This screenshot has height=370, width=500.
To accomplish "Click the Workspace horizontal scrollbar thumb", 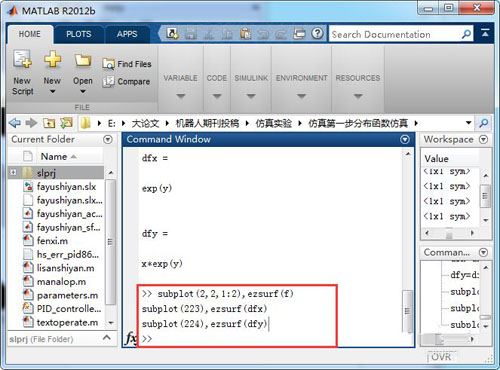I will pos(449,233).
